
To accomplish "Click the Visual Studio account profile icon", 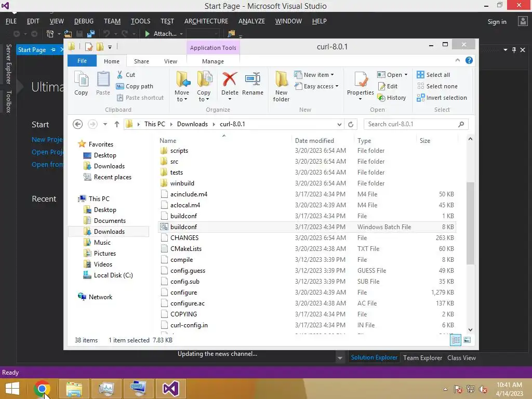I will point(523,21).
